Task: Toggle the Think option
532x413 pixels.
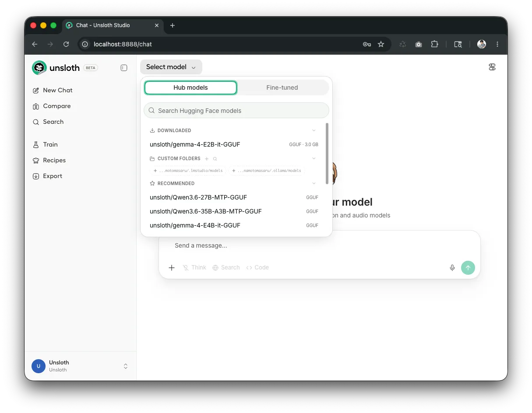Action: (x=194, y=267)
